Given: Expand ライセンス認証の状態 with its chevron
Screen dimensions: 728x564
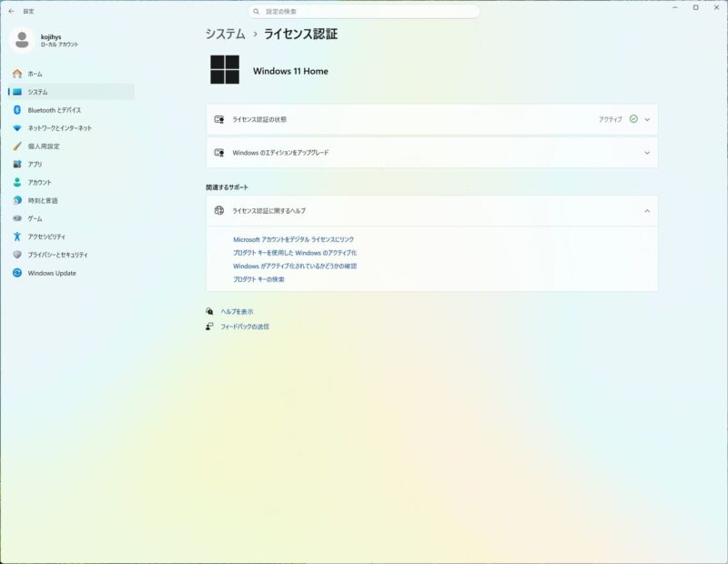Looking at the screenshot, I should [647, 120].
